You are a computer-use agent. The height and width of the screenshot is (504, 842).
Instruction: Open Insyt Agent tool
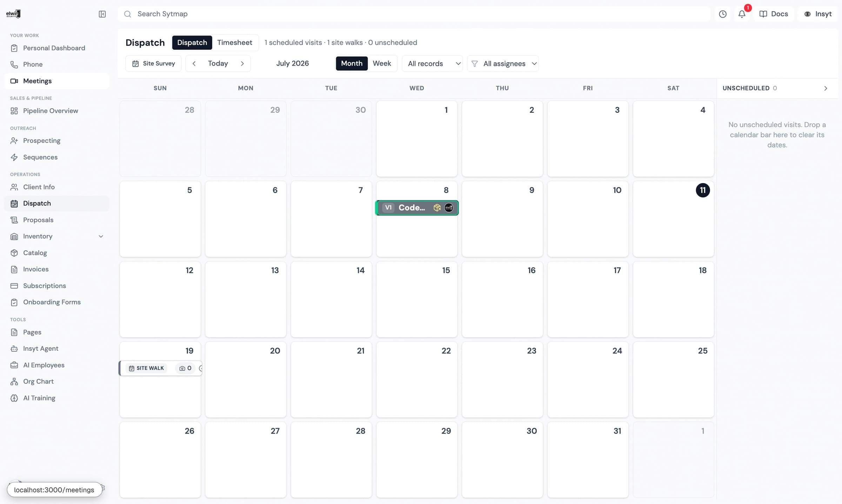click(x=57, y=349)
